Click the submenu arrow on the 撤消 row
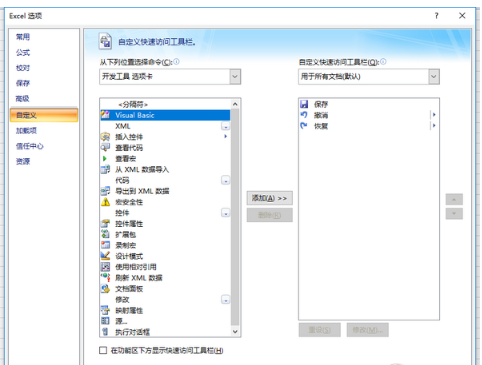The width and height of the screenshot is (482, 365). point(434,115)
